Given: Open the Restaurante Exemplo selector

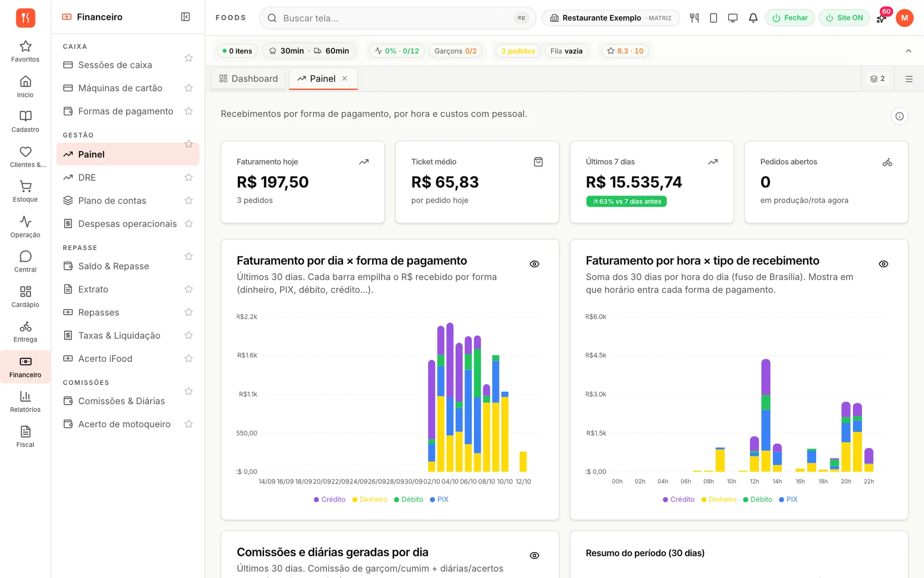Looking at the screenshot, I should [610, 18].
